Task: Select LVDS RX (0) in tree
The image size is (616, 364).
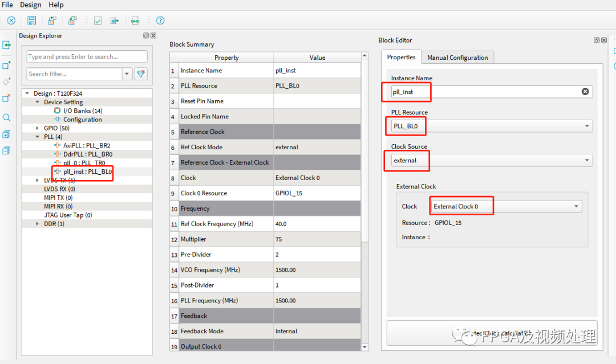Action: [x=59, y=189]
